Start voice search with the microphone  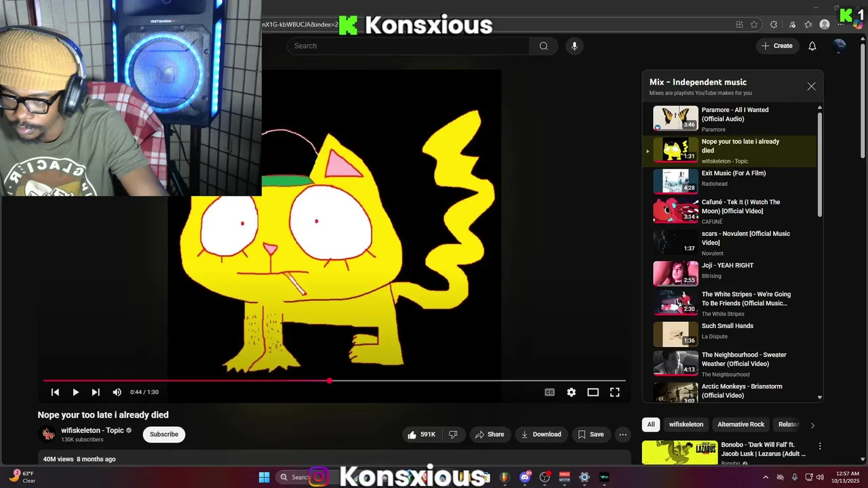point(574,46)
